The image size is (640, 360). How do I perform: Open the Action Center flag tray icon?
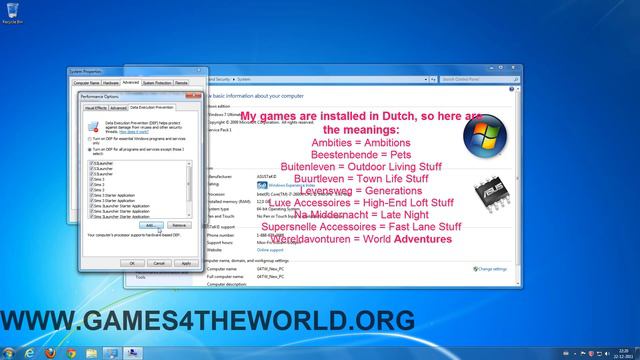click(583, 353)
